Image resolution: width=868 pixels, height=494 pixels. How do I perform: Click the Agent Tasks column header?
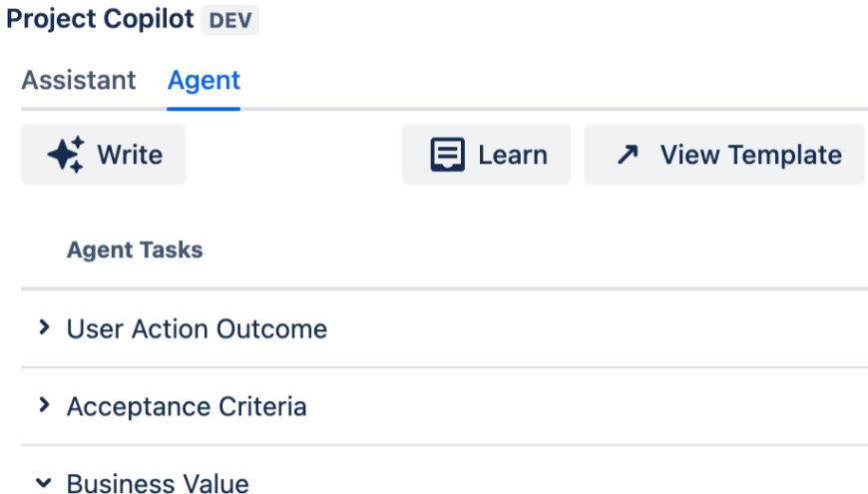[135, 249]
